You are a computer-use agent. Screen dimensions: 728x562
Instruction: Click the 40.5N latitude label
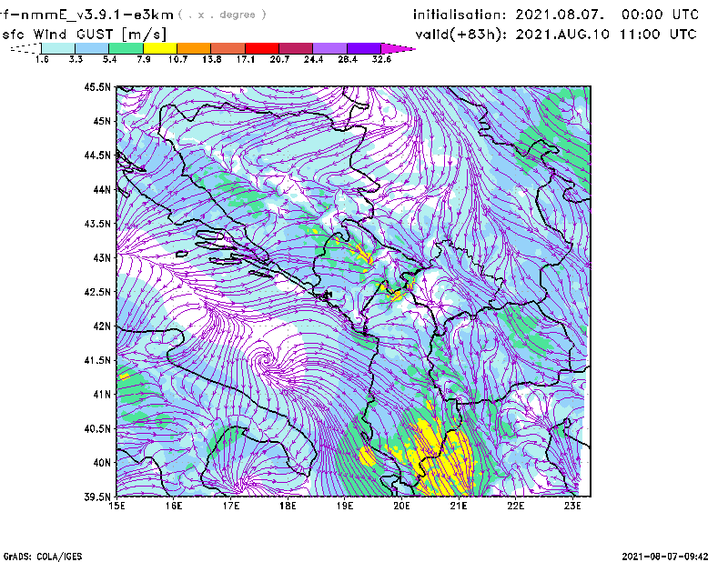(98, 429)
